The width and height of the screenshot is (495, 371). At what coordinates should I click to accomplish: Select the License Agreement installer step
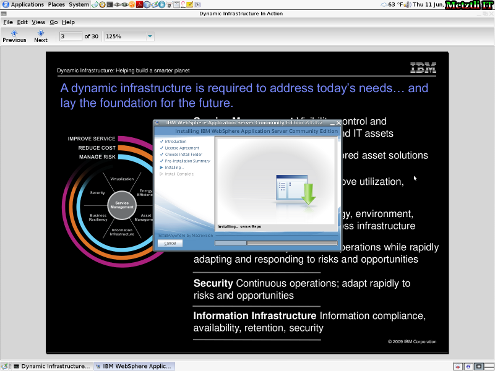point(182,148)
